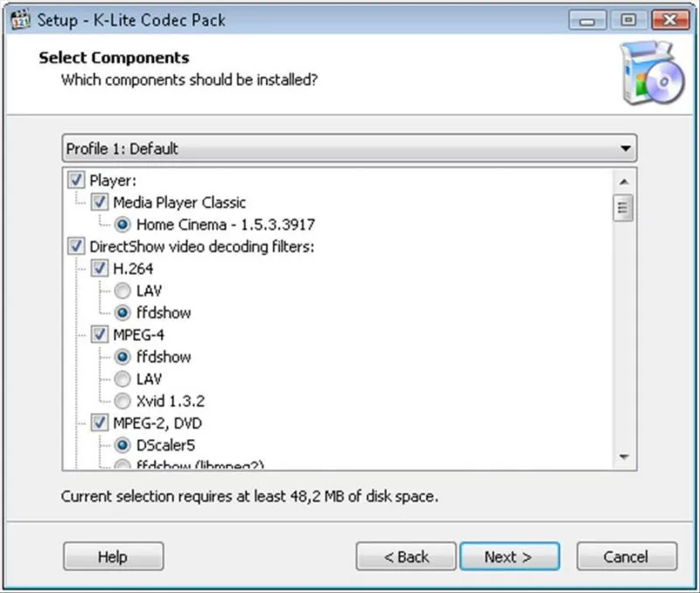Screen dimensions: 700x593
Task: Click 'DirectShow video decoding filters:' label
Action: click(202, 247)
